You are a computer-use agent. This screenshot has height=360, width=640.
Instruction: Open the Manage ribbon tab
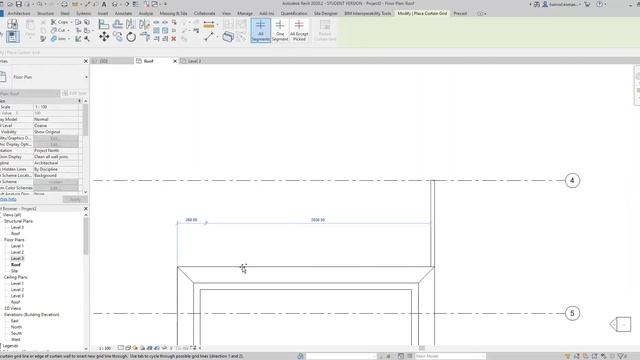(245, 13)
